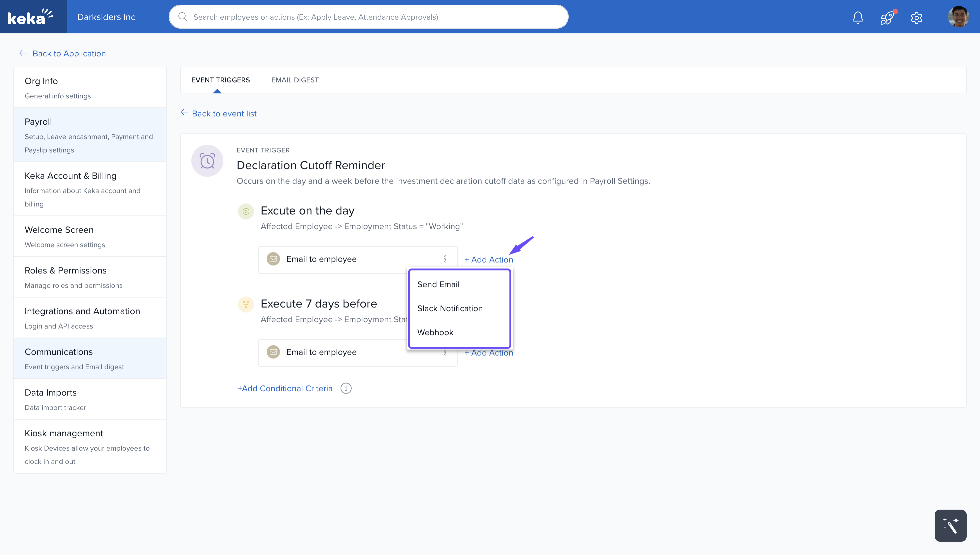980x555 pixels.
Task: Click the alarm clock event trigger icon
Action: click(207, 160)
